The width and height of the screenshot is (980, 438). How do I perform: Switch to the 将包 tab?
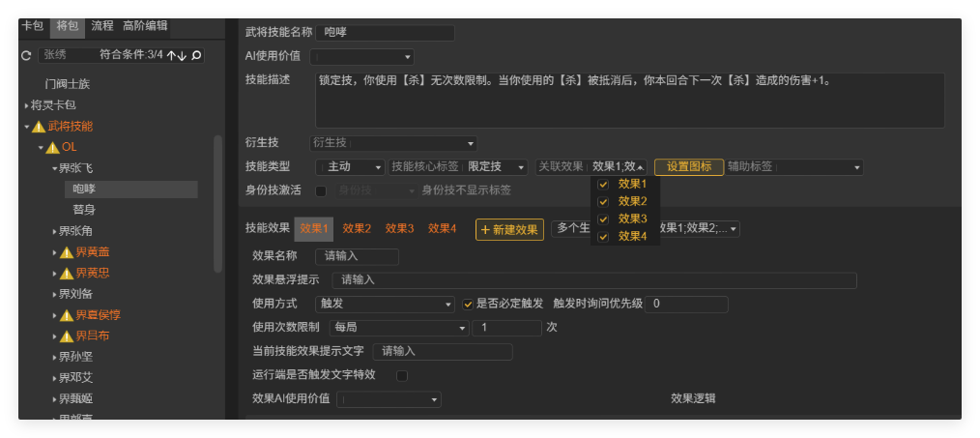click(x=68, y=26)
